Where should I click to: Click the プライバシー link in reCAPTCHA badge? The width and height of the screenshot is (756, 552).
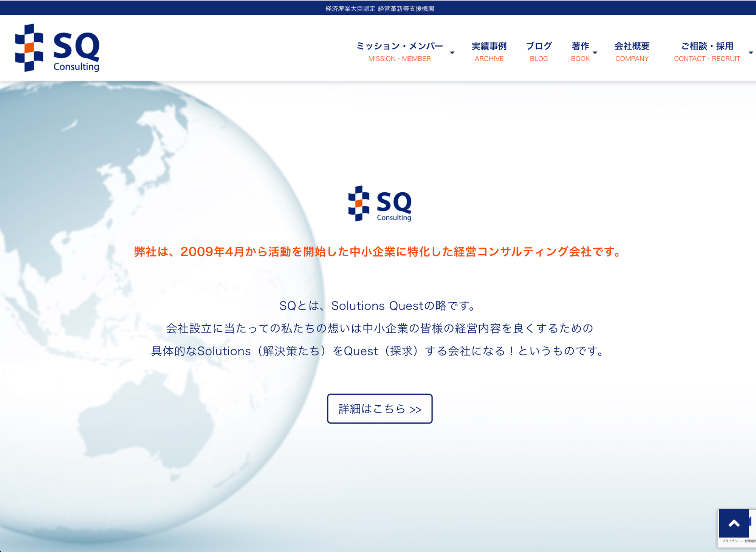[x=731, y=541]
